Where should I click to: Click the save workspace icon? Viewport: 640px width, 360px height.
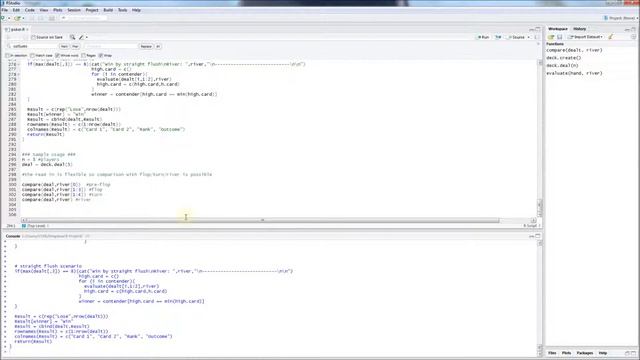[560, 37]
